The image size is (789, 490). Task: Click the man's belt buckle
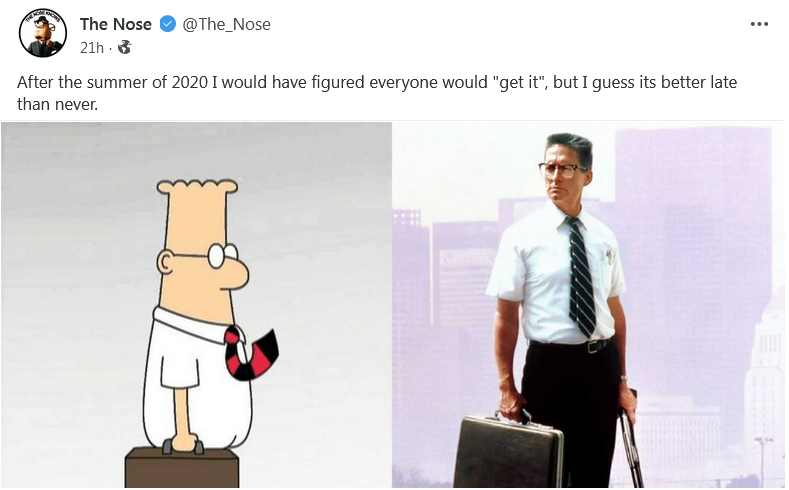(x=591, y=347)
